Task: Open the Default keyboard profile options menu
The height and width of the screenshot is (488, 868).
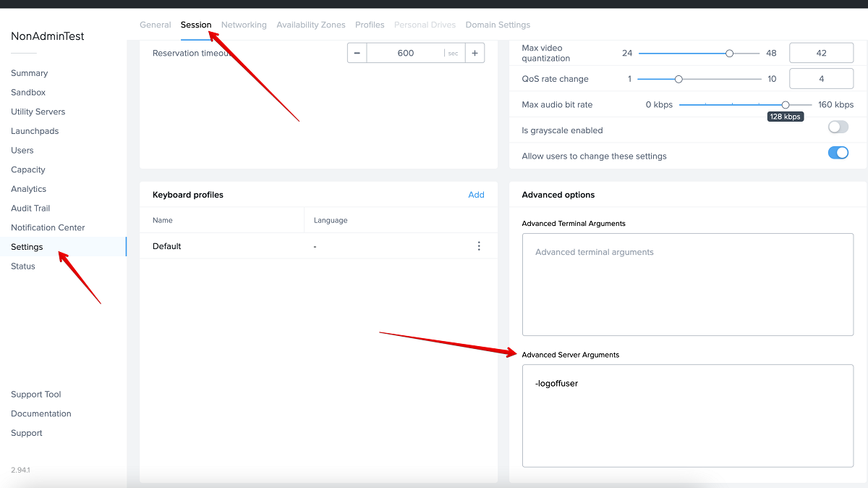Action: click(x=479, y=246)
